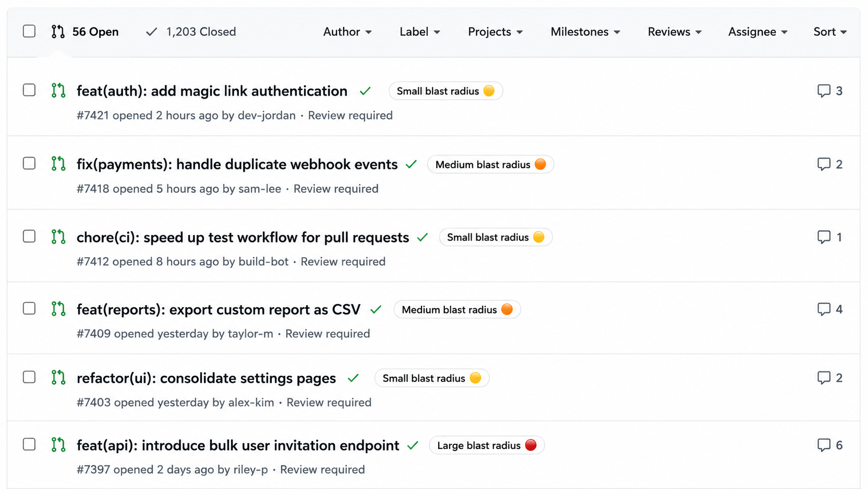The image size is (868, 489).
Task: Click Review required on PR #7409
Action: (328, 334)
